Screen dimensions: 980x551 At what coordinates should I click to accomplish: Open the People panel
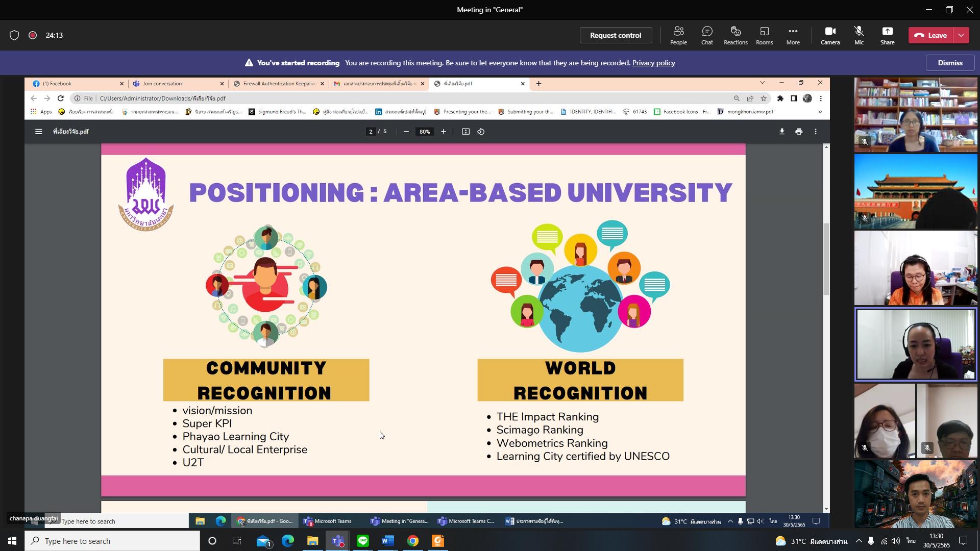tap(678, 35)
